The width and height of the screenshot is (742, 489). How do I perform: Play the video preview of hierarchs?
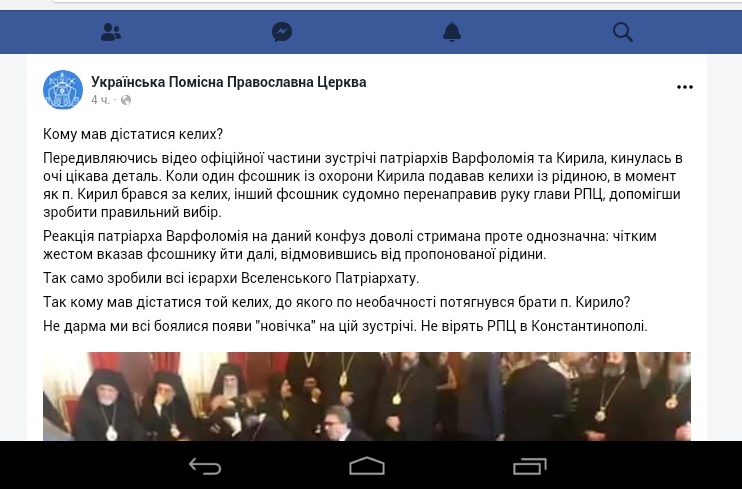click(367, 396)
